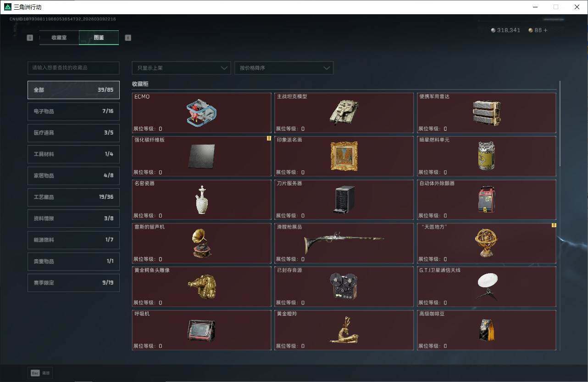Click the 雷斯的留声机 gramophone icon
This screenshot has height=382, width=588.
pyautogui.click(x=201, y=243)
